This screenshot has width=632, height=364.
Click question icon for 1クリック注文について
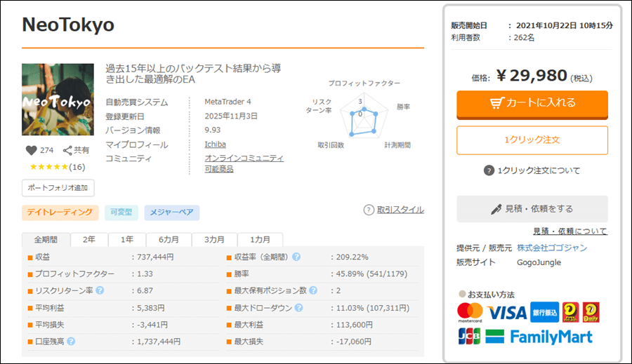pos(489,170)
